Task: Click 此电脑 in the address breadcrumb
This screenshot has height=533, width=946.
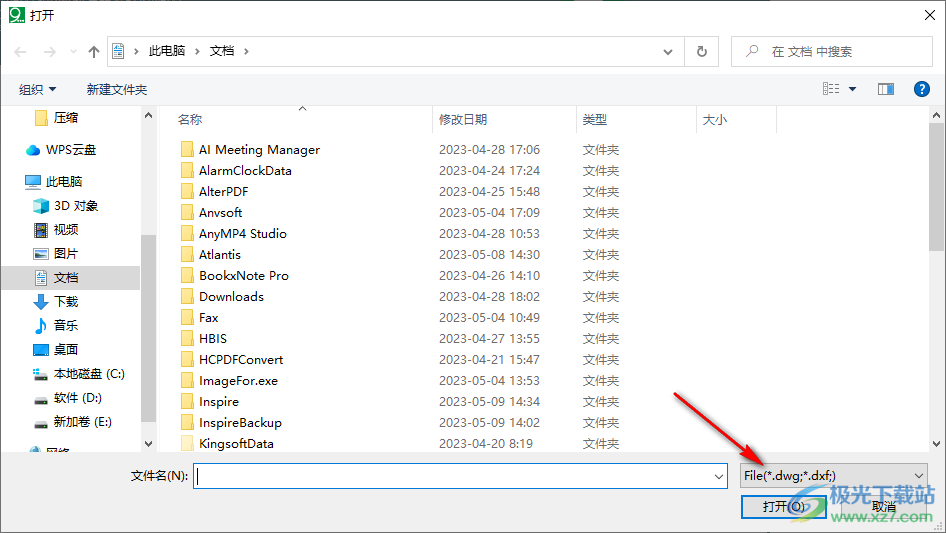Action: point(167,51)
